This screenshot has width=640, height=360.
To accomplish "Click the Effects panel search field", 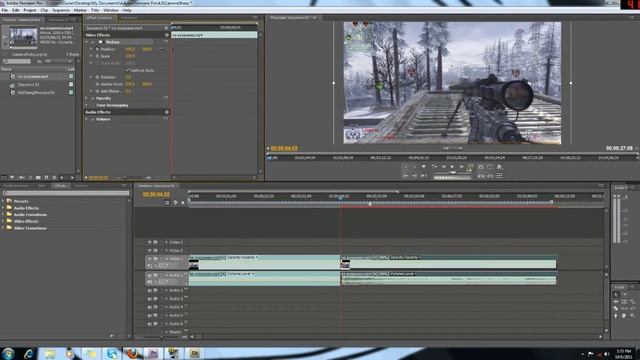I will click(66, 193).
